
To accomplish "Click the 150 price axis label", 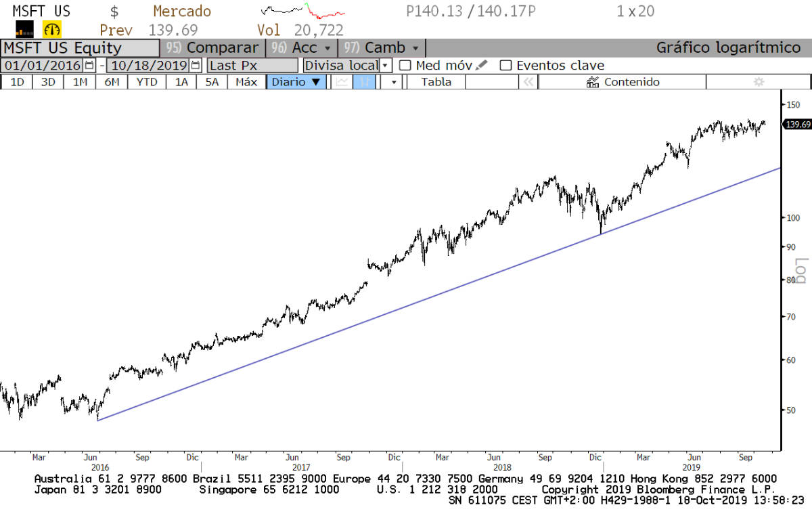I will point(793,104).
